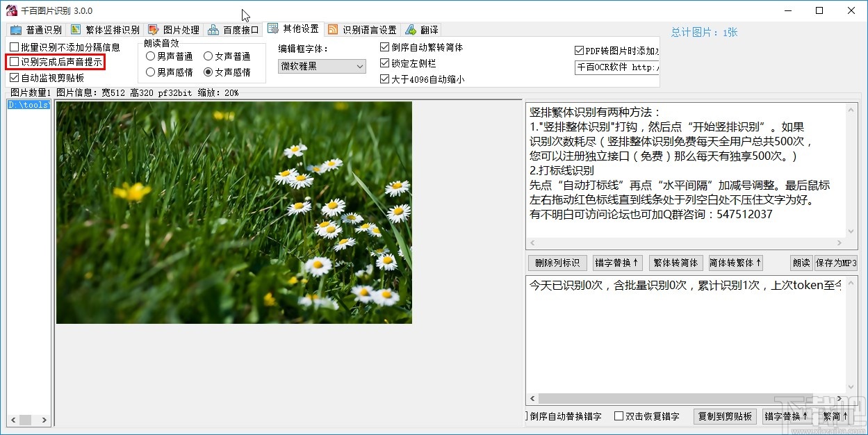Viewport: 868px width, 435px height.
Task: Toggle the 锁定左侧栏 setting
Action: tap(385, 63)
